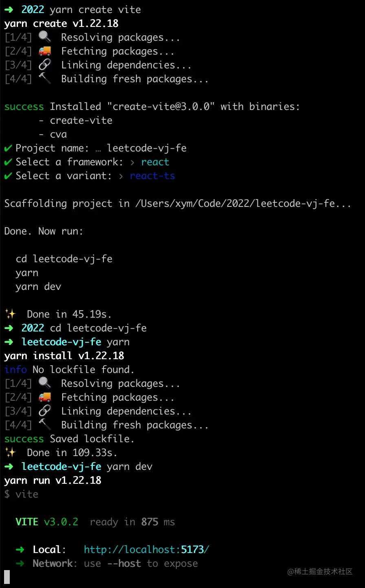The width and height of the screenshot is (365, 588).
Task: Click the magnifying glass emoji under yarn create
Action: tap(45, 37)
